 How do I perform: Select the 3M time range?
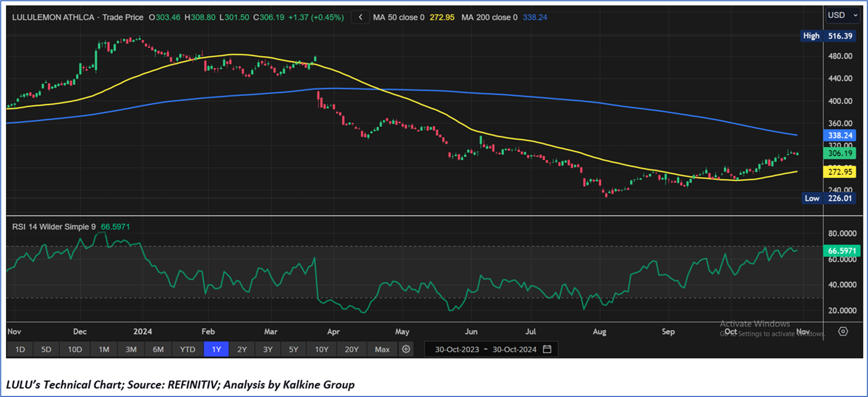(131, 350)
